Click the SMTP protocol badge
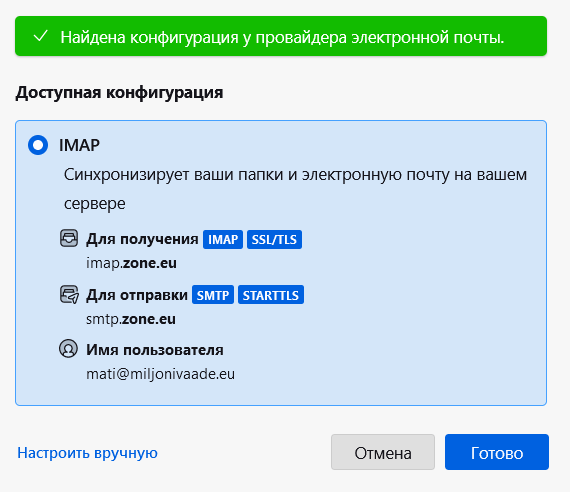 (213, 295)
